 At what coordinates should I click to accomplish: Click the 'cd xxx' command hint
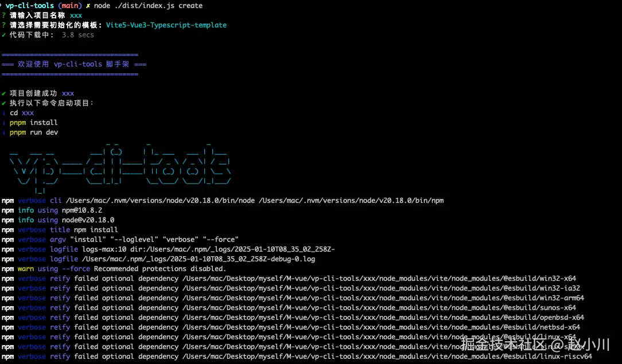[x=22, y=113]
